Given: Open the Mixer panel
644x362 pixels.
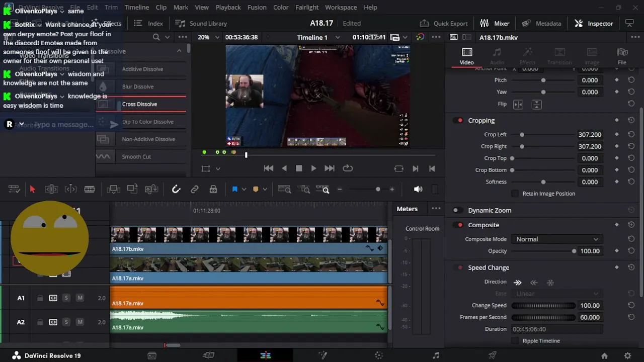Looking at the screenshot, I should click(x=495, y=23).
